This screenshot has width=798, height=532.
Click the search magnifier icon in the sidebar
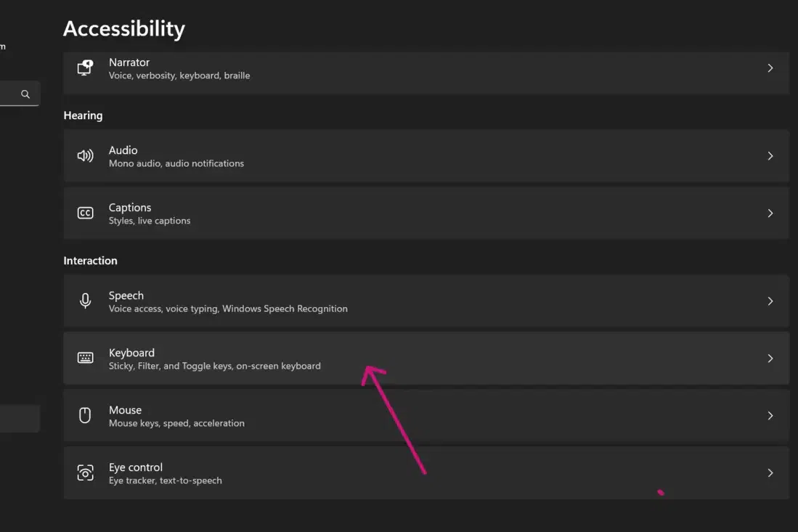[x=25, y=93]
